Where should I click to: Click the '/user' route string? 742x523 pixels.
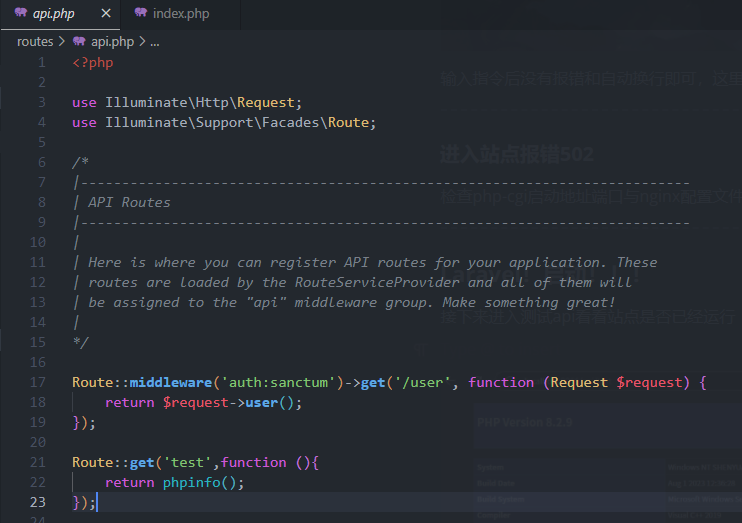coord(426,382)
